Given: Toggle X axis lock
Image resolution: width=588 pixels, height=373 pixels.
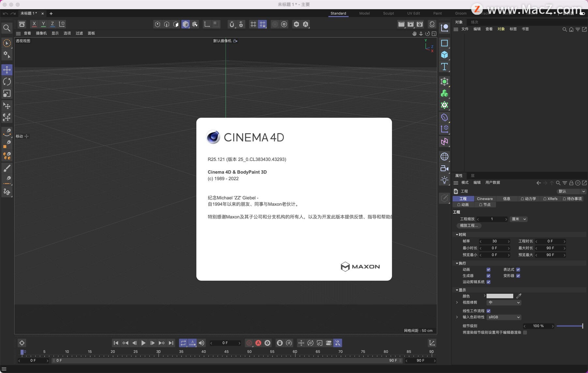Looking at the screenshot, I should [x=34, y=24].
